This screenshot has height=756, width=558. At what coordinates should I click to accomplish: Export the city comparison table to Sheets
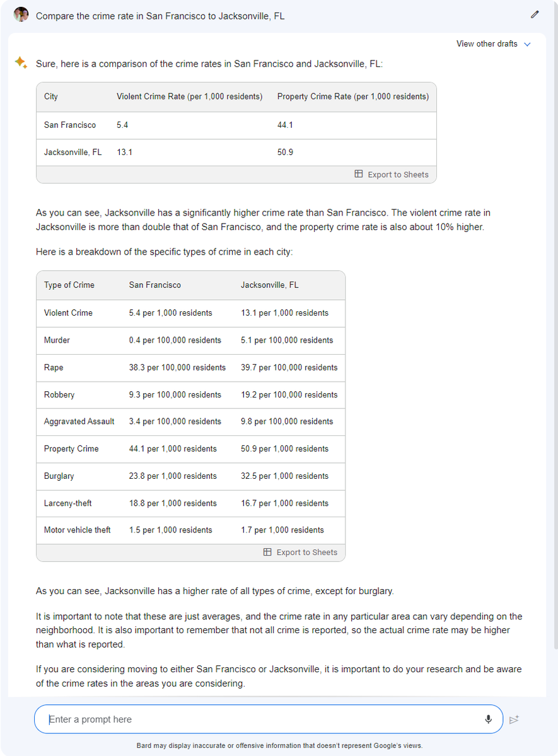(x=392, y=175)
